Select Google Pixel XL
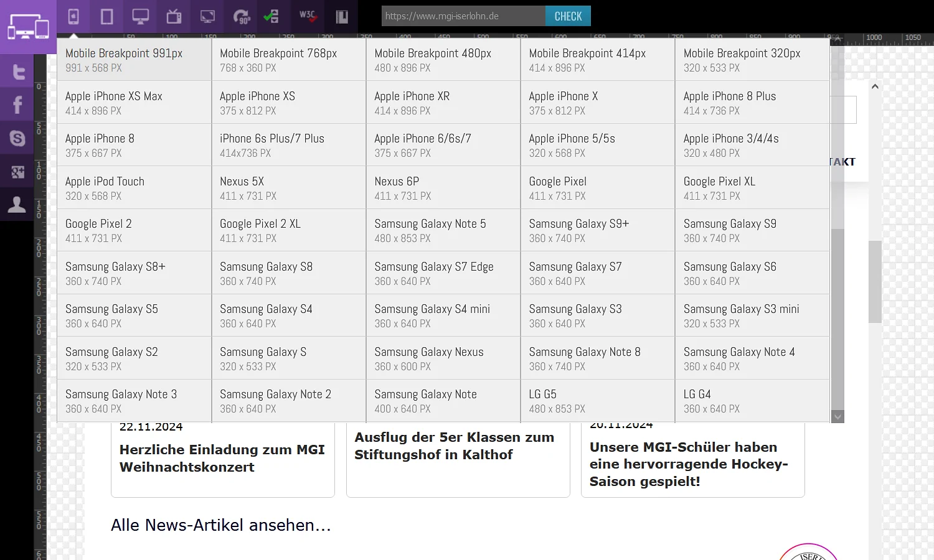The width and height of the screenshot is (934, 560). (752, 188)
